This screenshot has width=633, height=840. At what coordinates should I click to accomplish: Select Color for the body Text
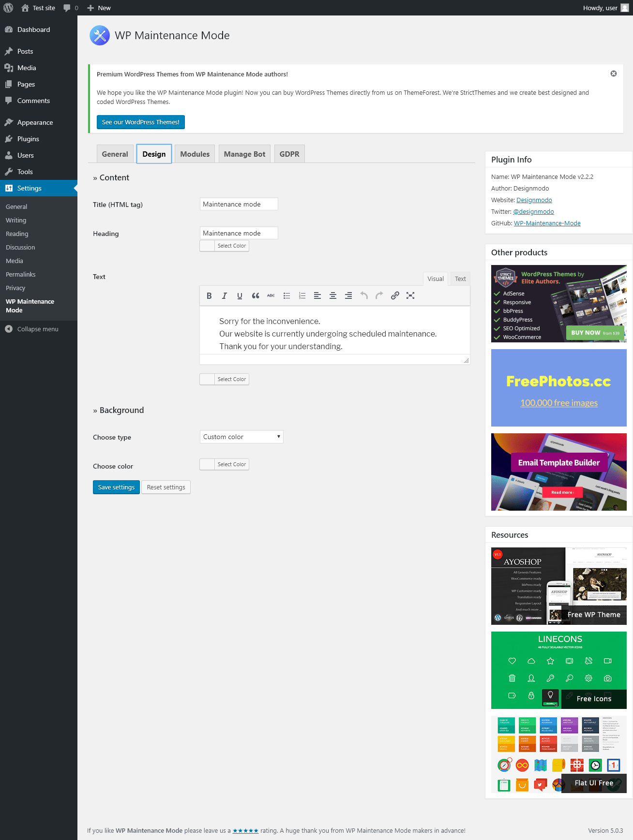(x=225, y=379)
